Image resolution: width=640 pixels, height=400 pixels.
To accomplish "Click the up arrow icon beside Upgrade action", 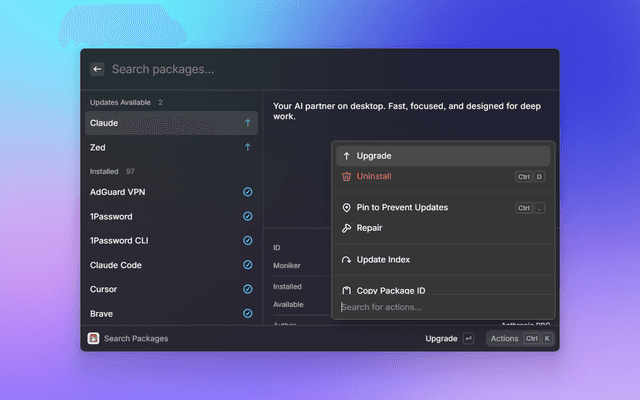I will pos(346,156).
